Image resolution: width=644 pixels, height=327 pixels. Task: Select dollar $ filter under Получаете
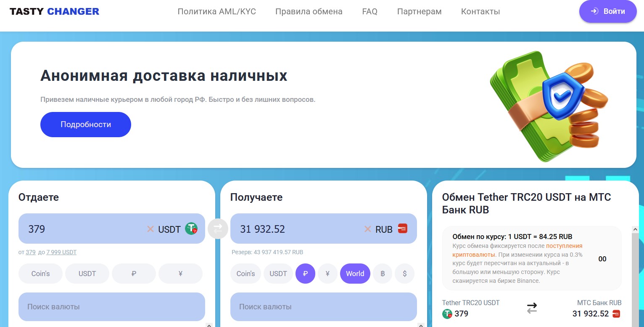(404, 274)
